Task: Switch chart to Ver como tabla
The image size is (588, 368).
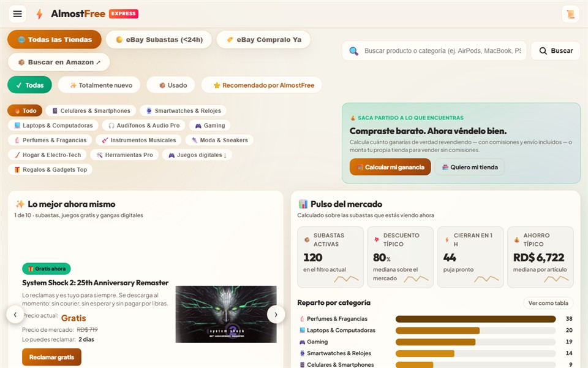Action: coord(548,303)
